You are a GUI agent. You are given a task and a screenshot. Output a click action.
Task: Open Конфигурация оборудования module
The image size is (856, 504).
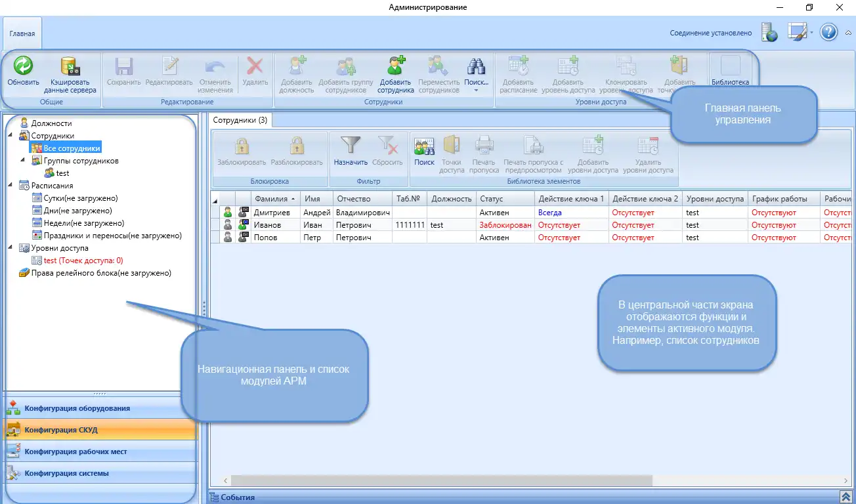tap(100, 408)
